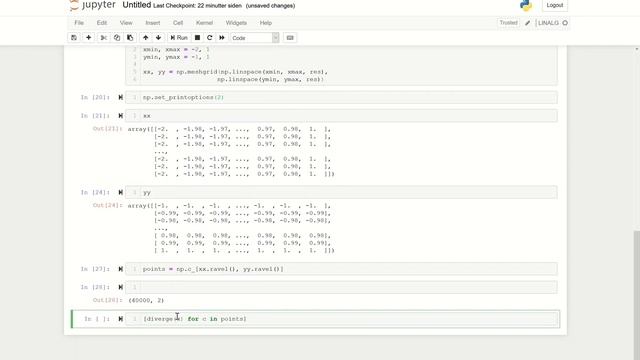
Task: Restart kernel and run all icon
Action: click(222, 38)
